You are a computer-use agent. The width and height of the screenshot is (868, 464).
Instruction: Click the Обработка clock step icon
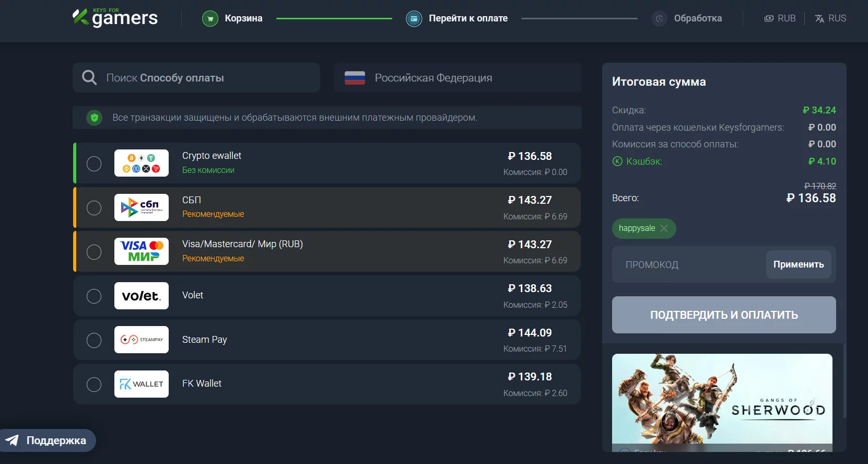660,19
